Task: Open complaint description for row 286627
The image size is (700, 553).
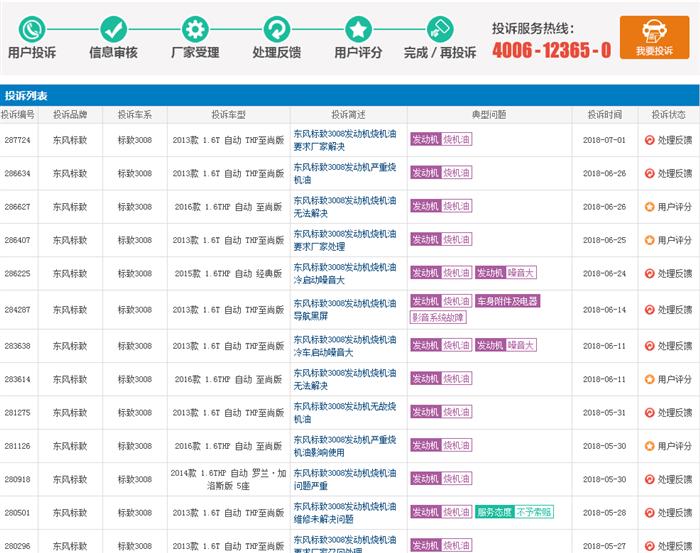Action: (345, 207)
